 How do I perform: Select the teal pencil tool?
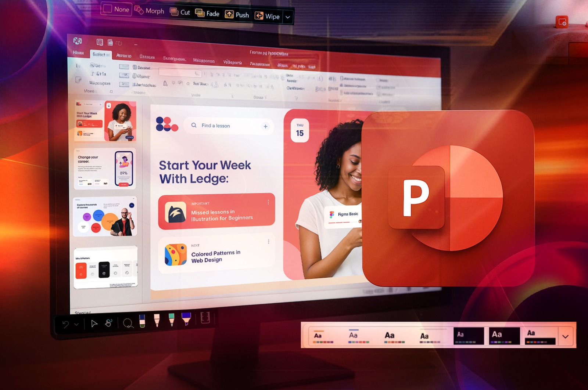(172, 319)
